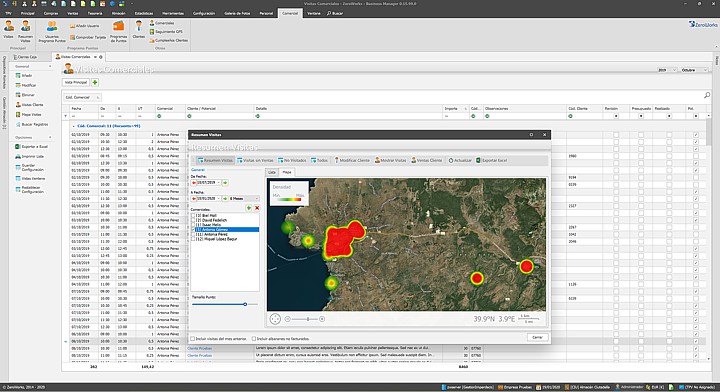720x392 pixels.
Task: Open the Estadísticas menu tab
Action: coord(144,13)
